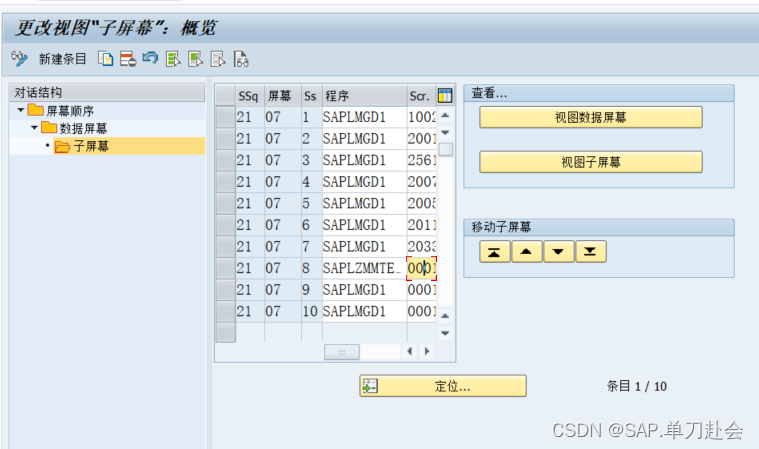Click the 程序 column header
The height and width of the screenshot is (449, 759).
pos(364,96)
